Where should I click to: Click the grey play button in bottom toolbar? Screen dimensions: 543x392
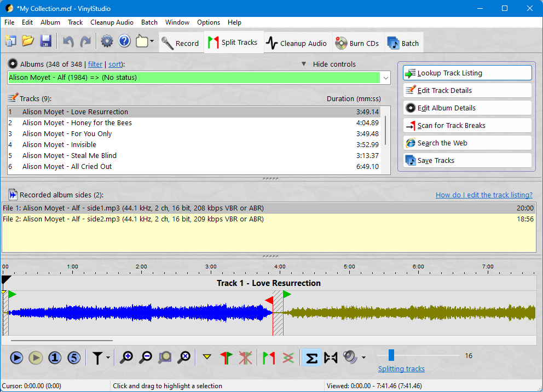click(36, 358)
